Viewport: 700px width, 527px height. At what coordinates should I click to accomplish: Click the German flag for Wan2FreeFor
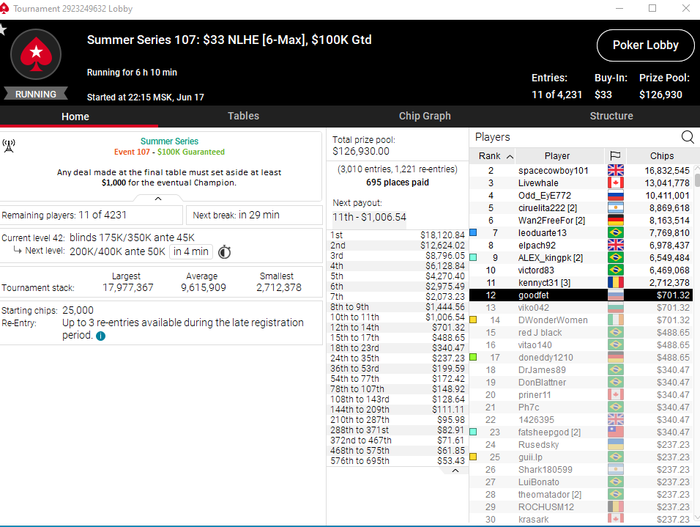coord(616,220)
